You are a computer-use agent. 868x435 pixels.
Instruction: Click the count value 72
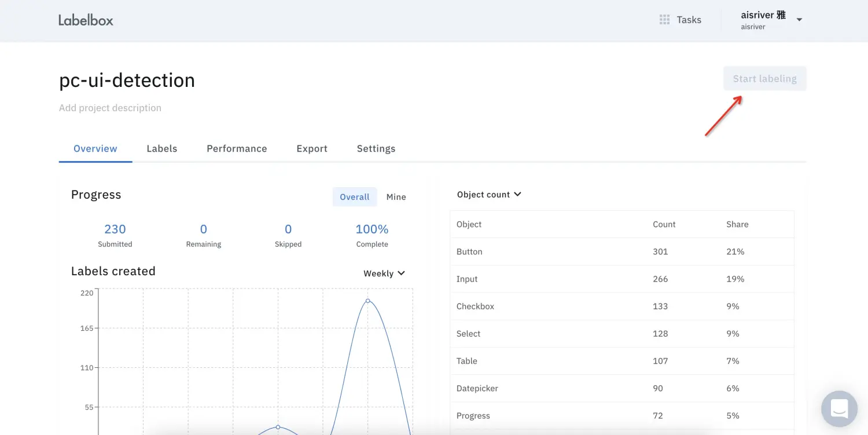click(658, 415)
